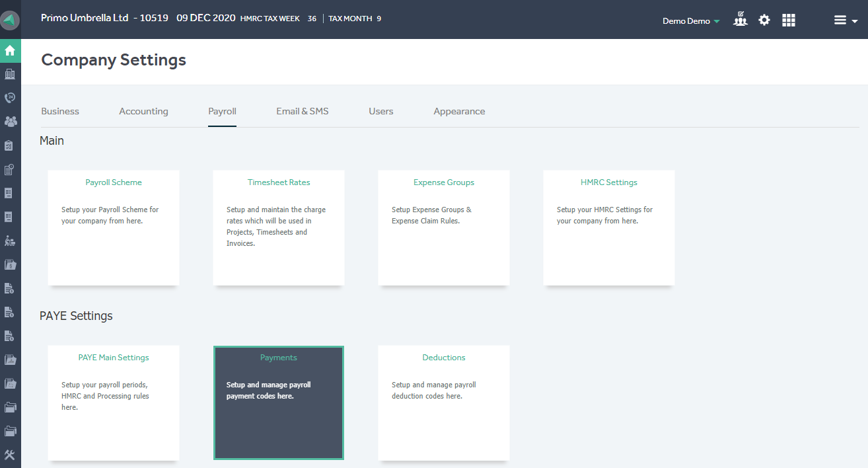Click the green Primo logo icon
Viewport: 868px width, 468px height.
(11, 20)
